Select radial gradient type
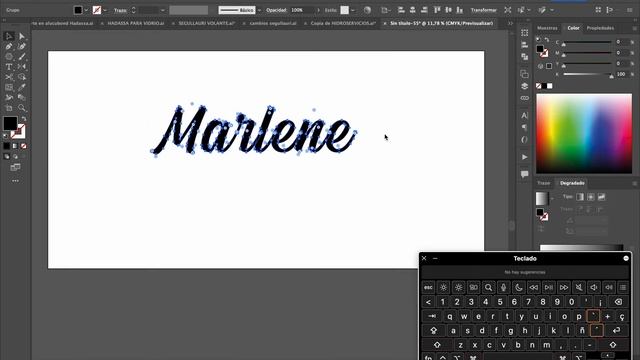The image size is (640, 360). tap(591, 197)
